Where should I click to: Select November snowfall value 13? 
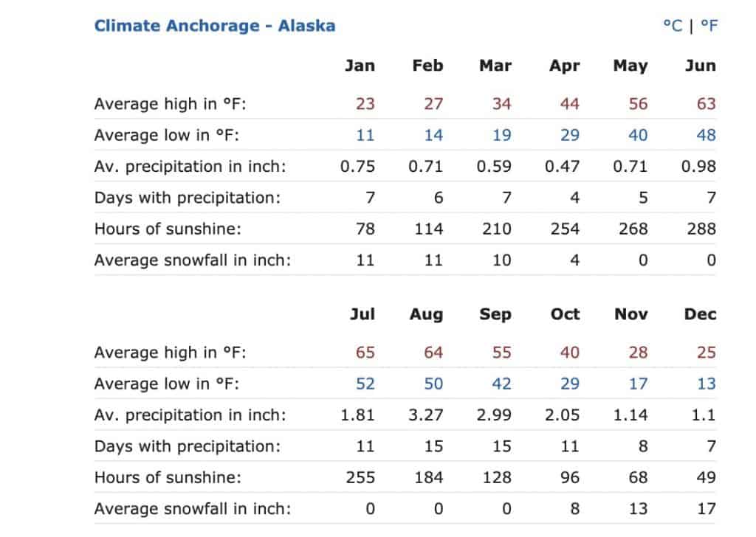638,508
